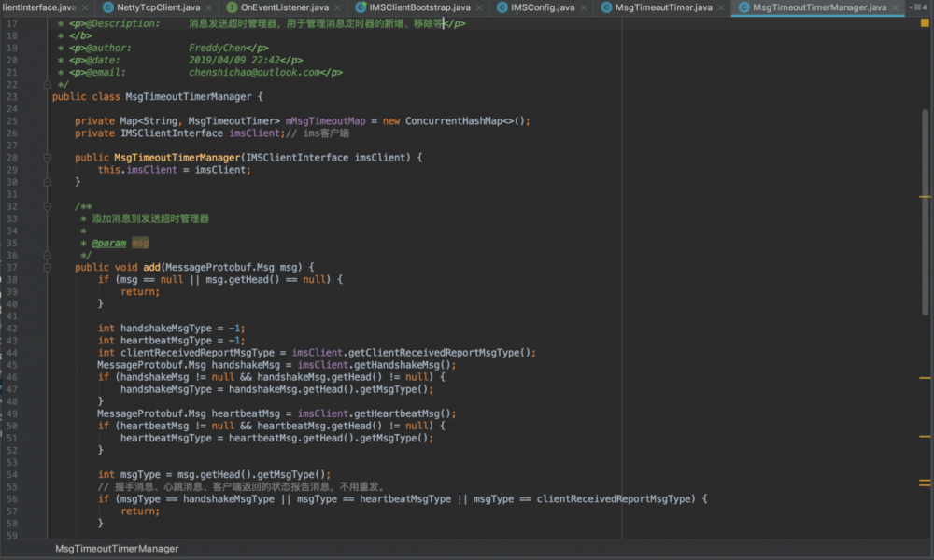Click the MsgTimeoutTimer.java class icon
The image size is (934, 560).
[x=606, y=7]
